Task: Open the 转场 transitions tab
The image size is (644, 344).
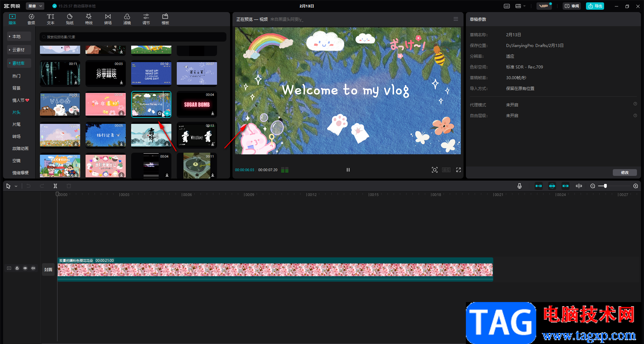Action: pos(108,19)
